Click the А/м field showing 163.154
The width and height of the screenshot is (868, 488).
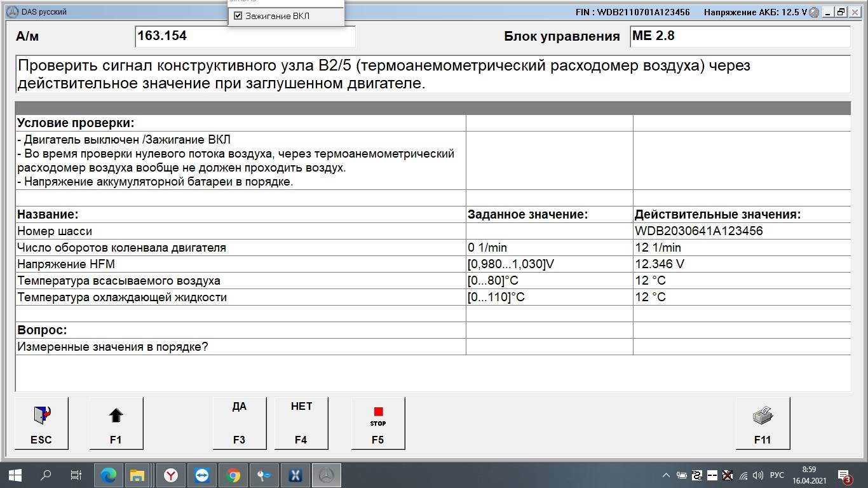[245, 36]
